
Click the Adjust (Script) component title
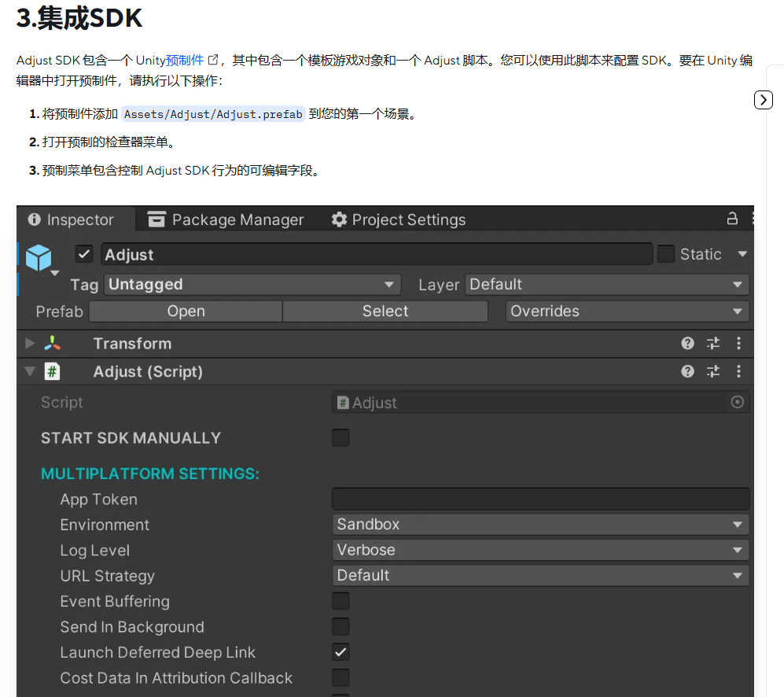click(148, 371)
